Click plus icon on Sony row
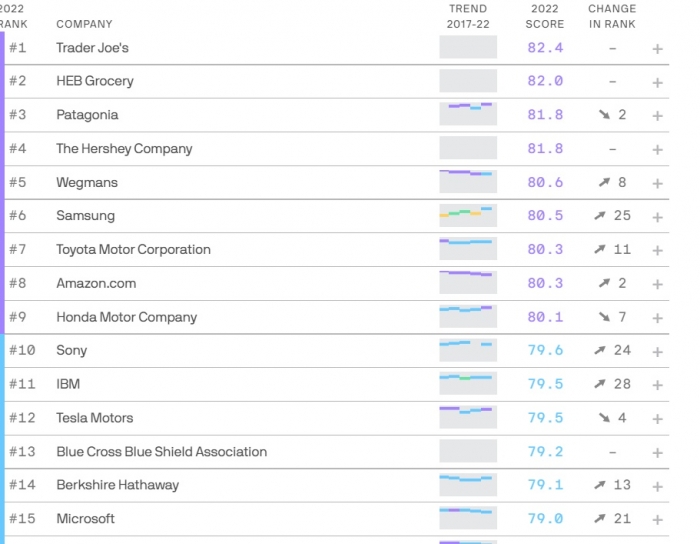Viewport: 700px width, 544px height. [657, 352]
